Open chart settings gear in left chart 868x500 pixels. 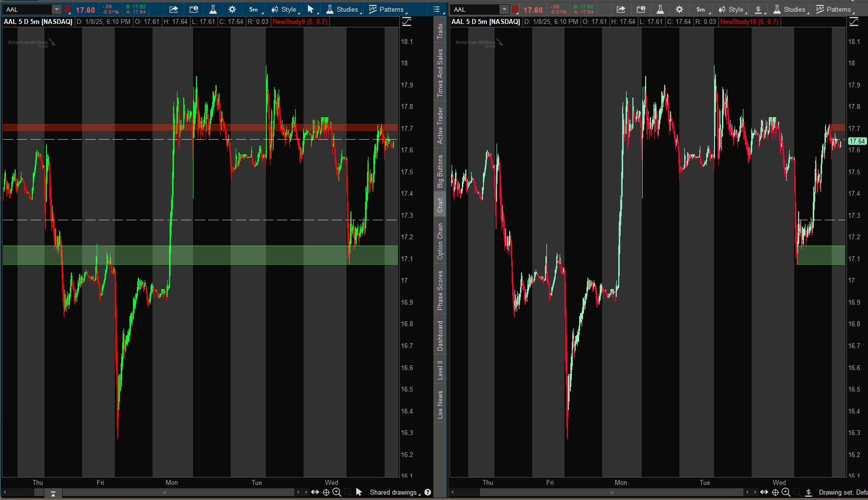[232, 9]
